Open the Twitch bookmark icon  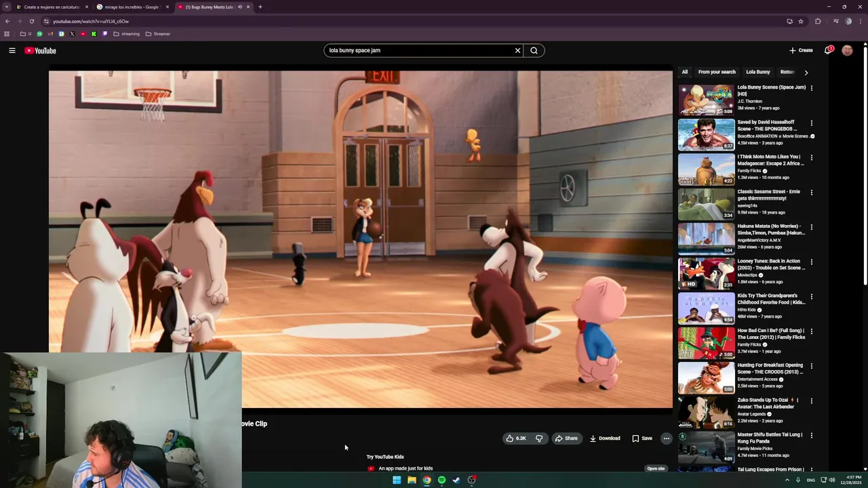[x=104, y=34]
